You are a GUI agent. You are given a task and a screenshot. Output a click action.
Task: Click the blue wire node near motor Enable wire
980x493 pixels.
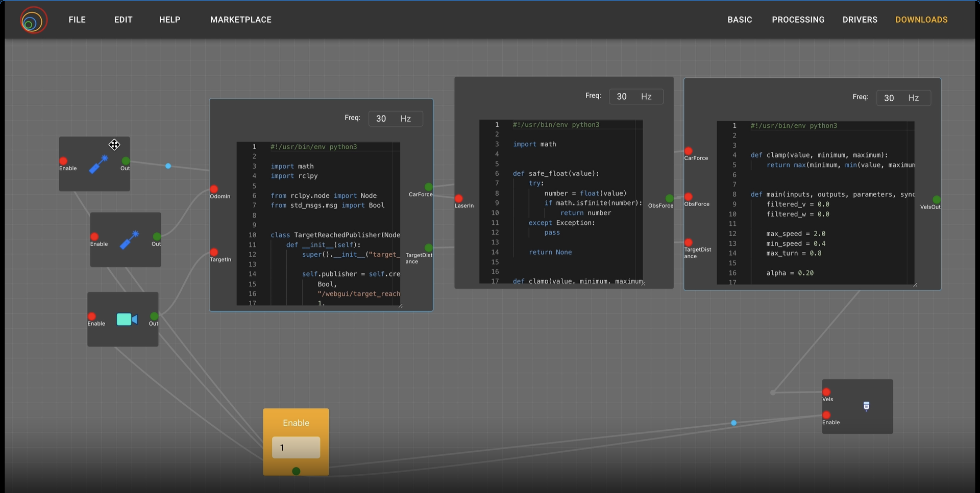coord(734,423)
